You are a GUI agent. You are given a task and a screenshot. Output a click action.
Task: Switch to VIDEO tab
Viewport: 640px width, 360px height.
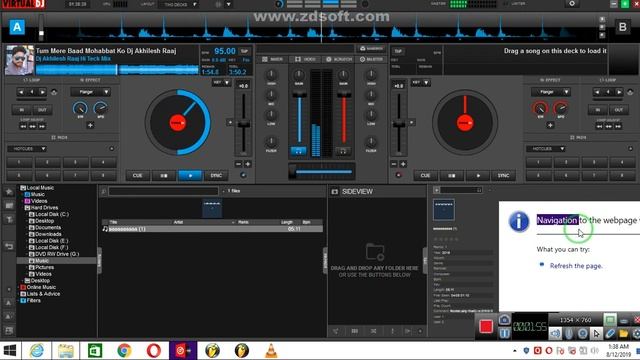(305, 60)
